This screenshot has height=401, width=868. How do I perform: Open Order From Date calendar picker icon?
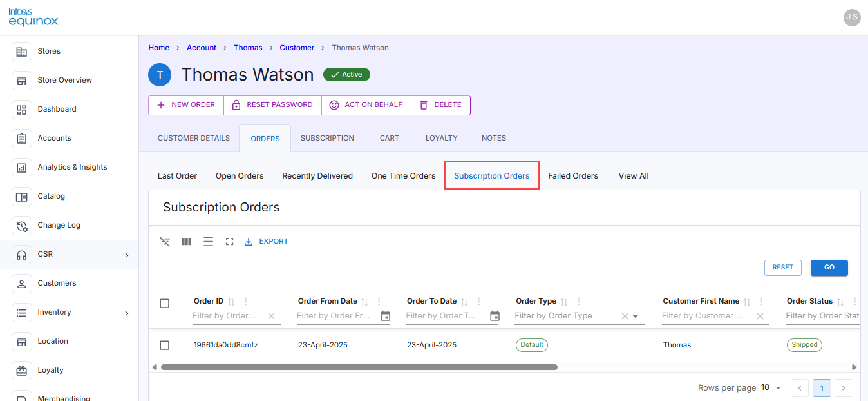click(x=385, y=316)
